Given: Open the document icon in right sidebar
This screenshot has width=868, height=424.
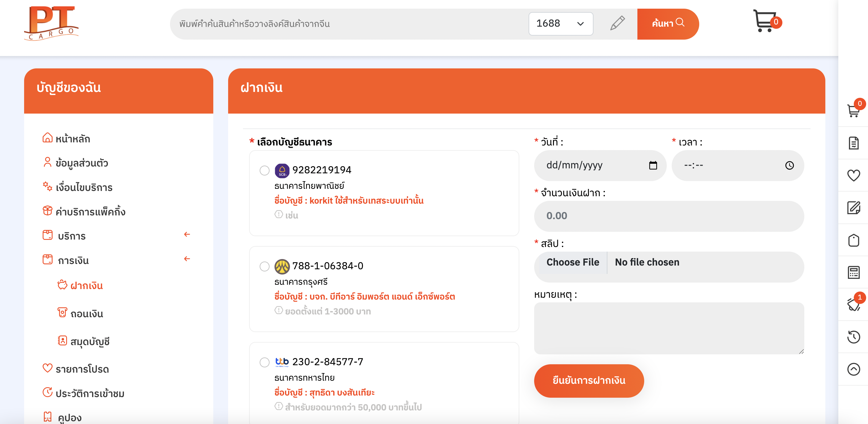Looking at the screenshot, I should click(853, 143).
